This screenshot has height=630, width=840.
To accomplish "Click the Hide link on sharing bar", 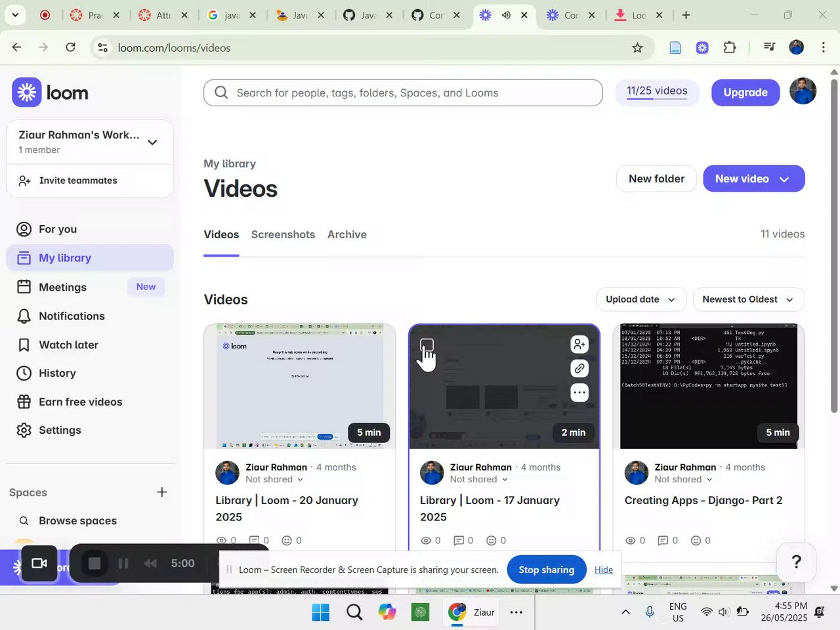I will pyautogui.click(x=604, y=570).
